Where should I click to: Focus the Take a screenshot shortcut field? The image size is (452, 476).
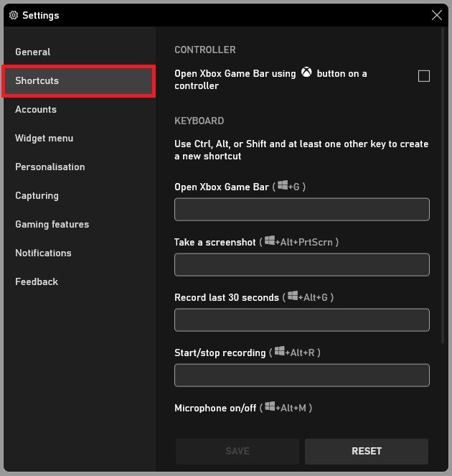click(x=301, y=265)
